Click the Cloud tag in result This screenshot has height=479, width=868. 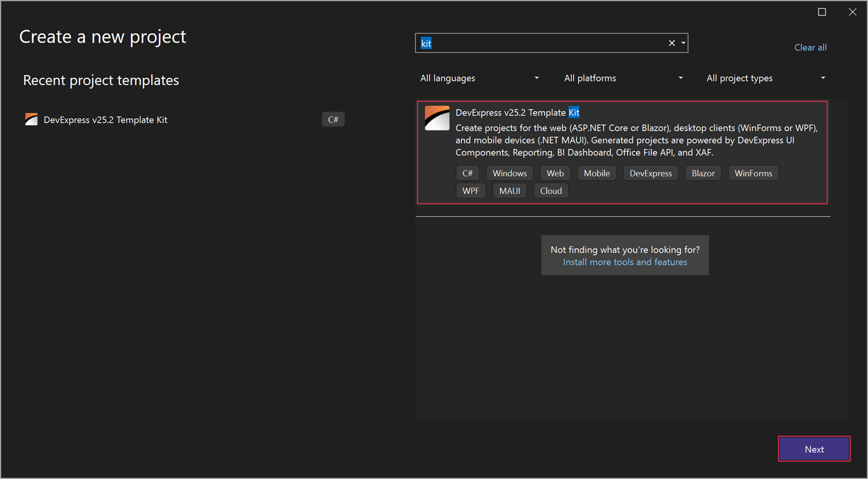pos(551,191)
